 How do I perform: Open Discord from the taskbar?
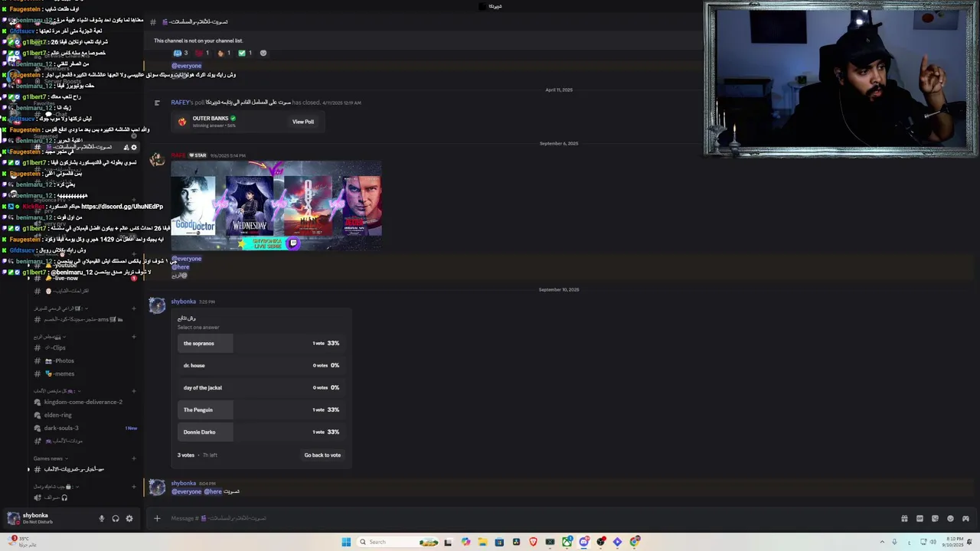584,542
